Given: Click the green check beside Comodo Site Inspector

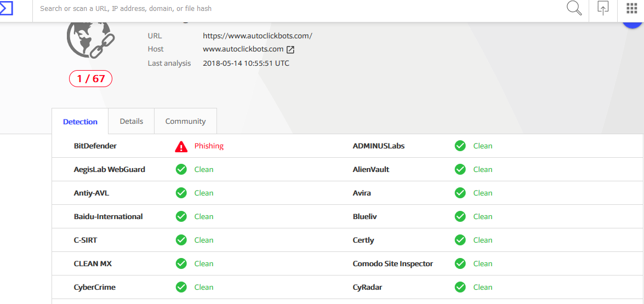Looking at the screenshot, I should click(x=460, y=264).
